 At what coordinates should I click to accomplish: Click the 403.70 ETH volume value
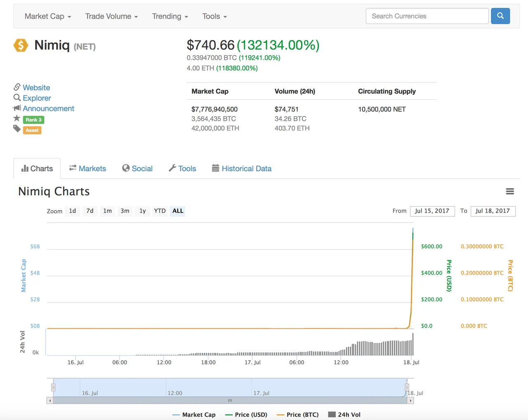[x=292, y=128]
